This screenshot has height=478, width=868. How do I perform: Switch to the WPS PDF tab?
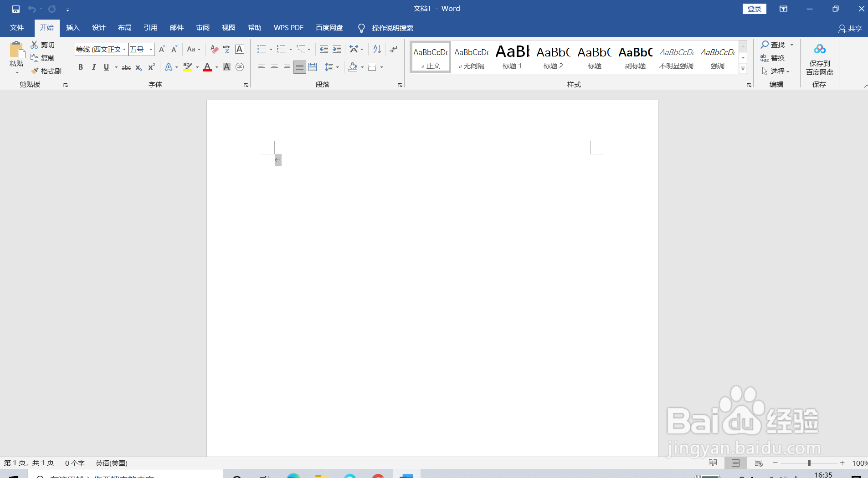pos(288,28)
